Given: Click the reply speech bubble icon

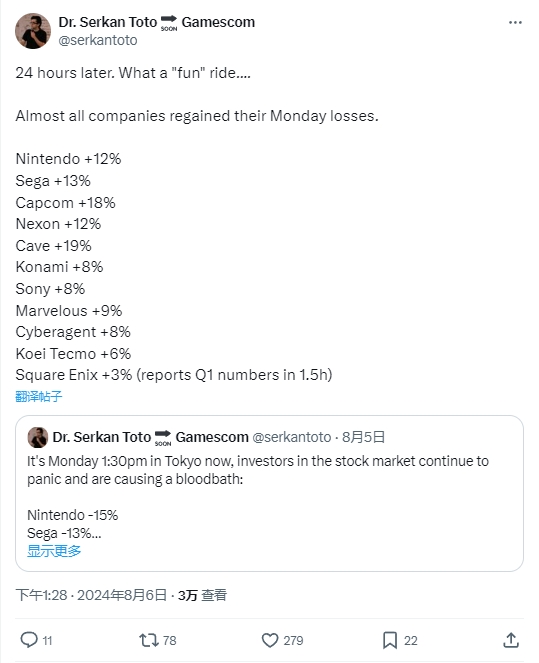Looking at the screenshot, I should pos(29,640).
